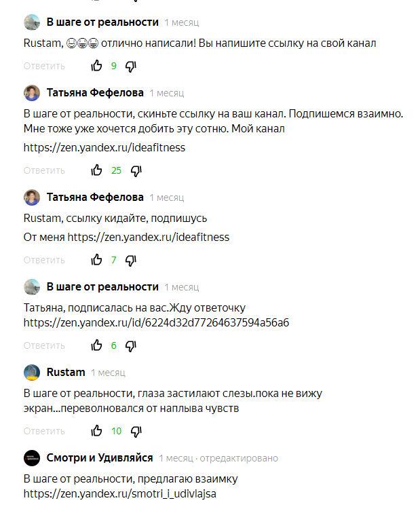The width and height of the screenshot is (420, 509).
Task: Like the comment with 7 likes
Action: (x=96, y=260)
